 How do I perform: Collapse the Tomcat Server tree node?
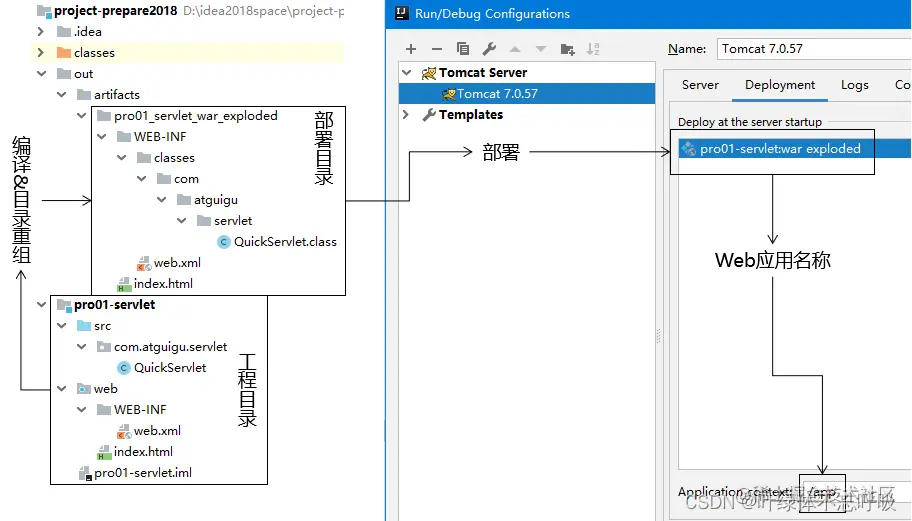[x=407, y=73]
